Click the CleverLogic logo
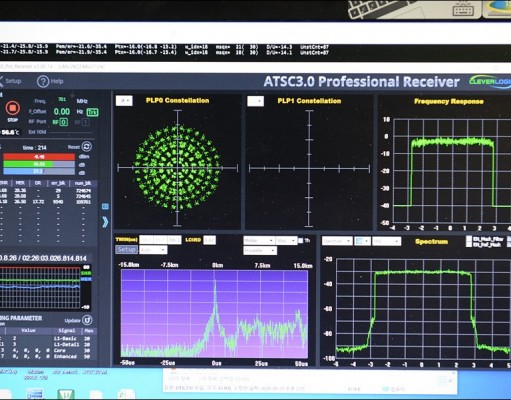 click(x=489, y=81)
